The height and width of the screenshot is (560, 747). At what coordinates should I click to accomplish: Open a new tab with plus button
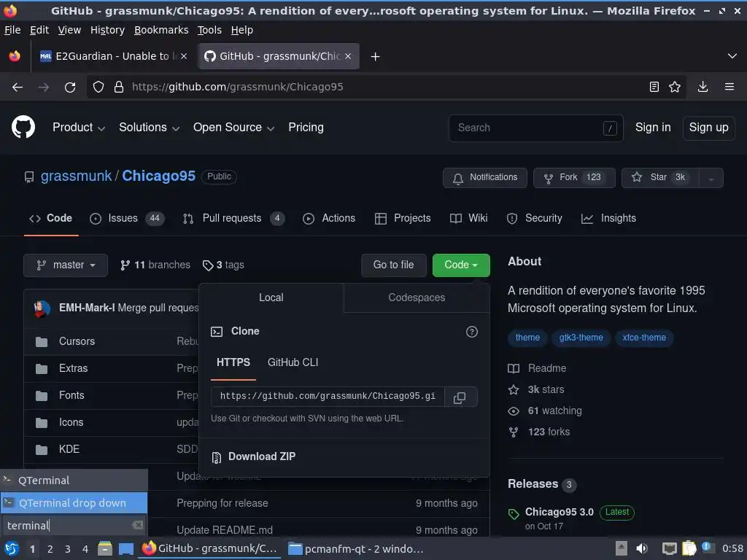[x=376, y=57]
